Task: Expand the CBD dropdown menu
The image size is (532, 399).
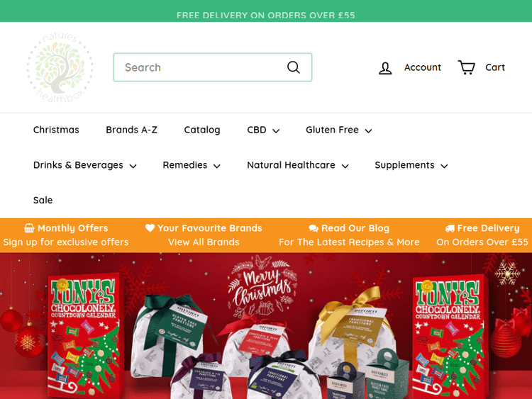Action: (x=263, y=130)
